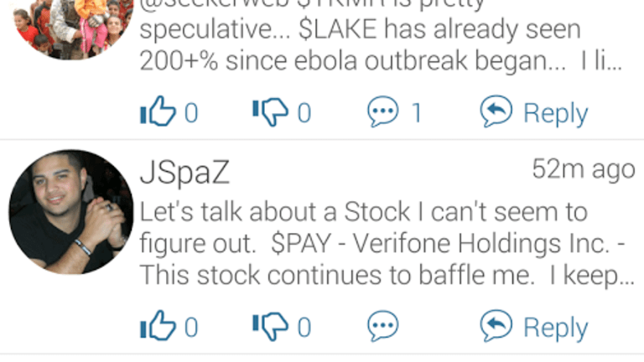Open the comment bubble on JSpaZ's post
644x362 pixels.
pos(383,327)
